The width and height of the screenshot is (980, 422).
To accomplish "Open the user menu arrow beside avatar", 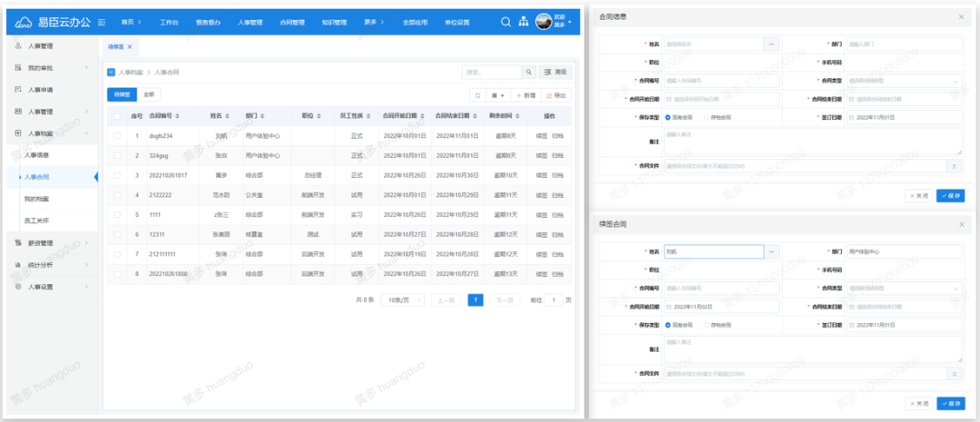I will click(570, 23).
